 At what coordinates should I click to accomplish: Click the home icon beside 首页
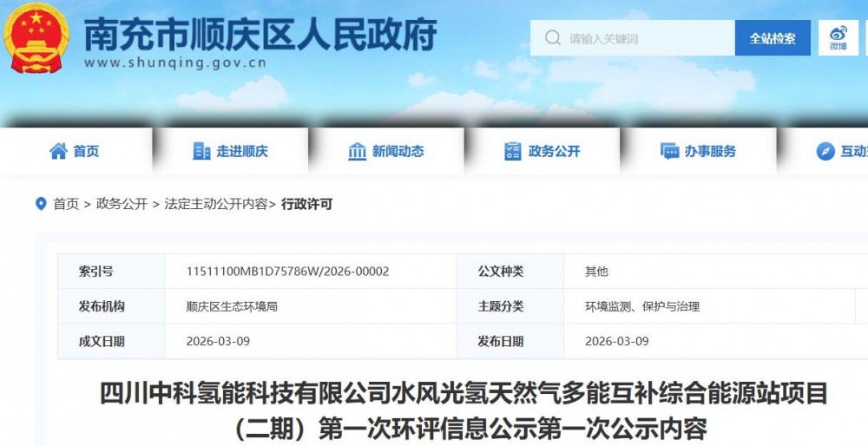coord(58,151)
